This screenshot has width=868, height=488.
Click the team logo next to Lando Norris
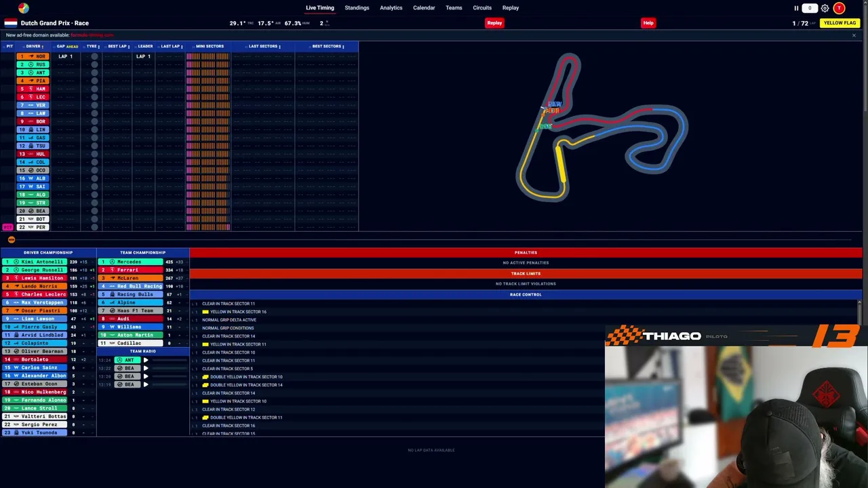coord(16,286)
